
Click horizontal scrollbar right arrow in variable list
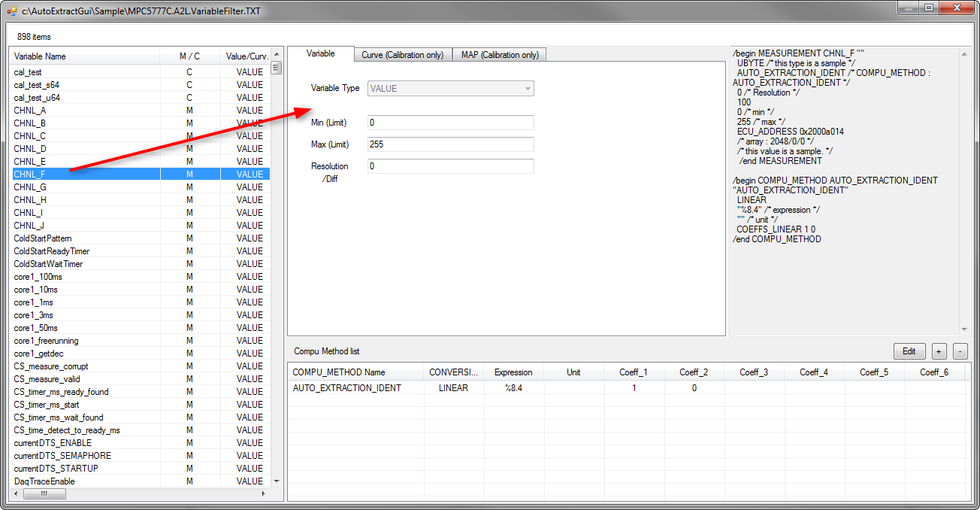pyautogui.click(x=263, y=493)
